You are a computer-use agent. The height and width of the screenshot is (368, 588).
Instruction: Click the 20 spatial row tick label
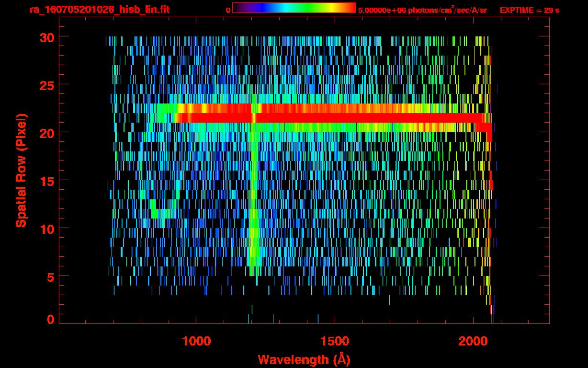[x=47, y=132]
